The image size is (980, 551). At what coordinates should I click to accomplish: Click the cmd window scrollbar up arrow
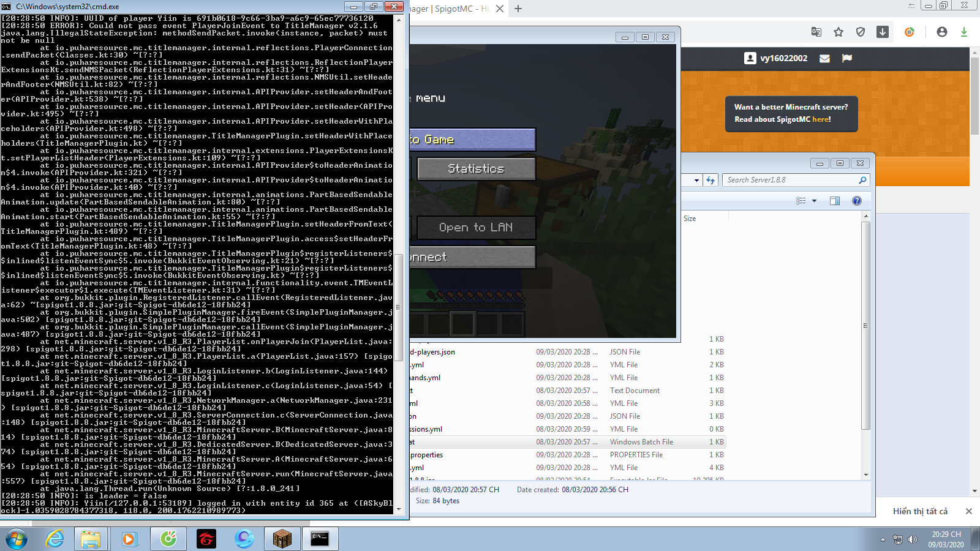(x=399, y=20)
